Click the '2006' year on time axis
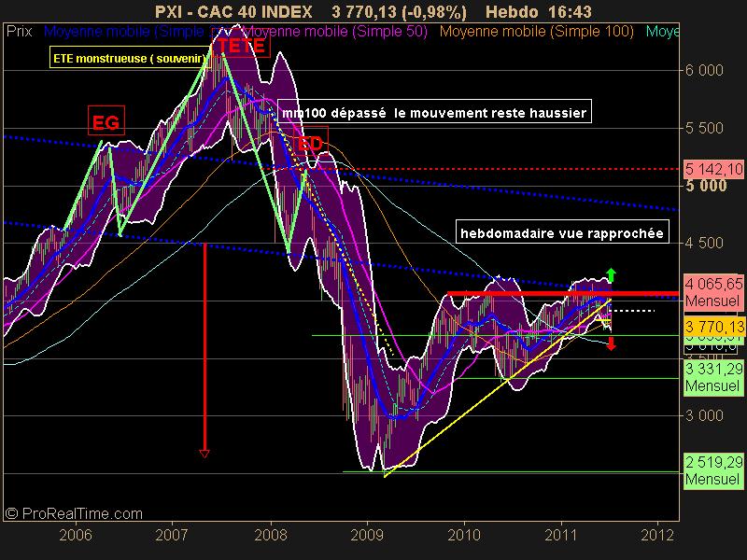Image resolution: width=747 pixels, height=560 pixels. (76, 535)
